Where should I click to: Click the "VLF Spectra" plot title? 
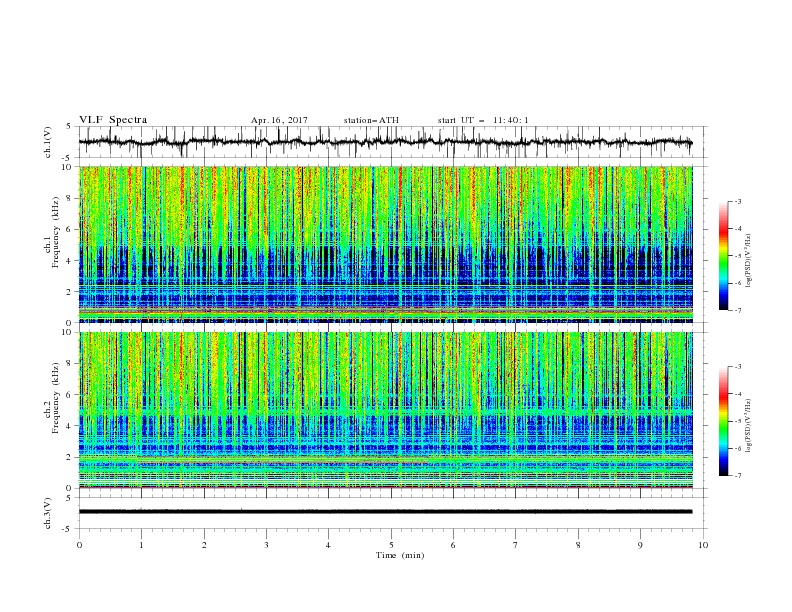(113, 120)
